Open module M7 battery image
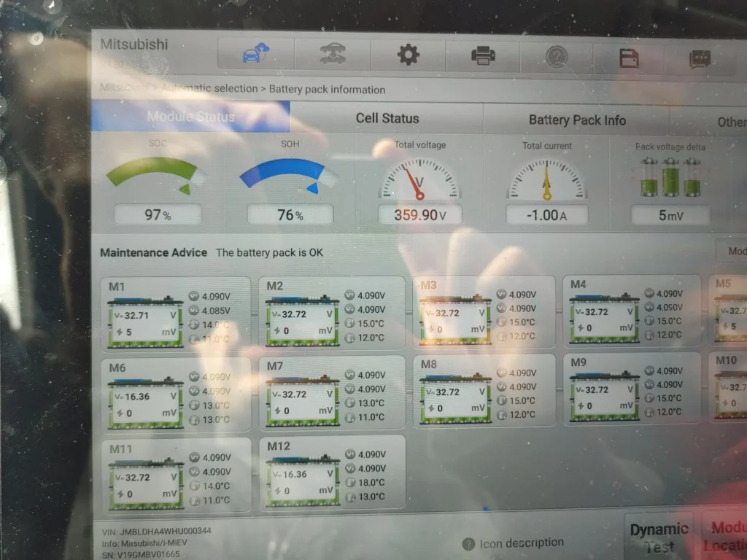This screenshot has width=747, height=560. (x=303, y=401)
